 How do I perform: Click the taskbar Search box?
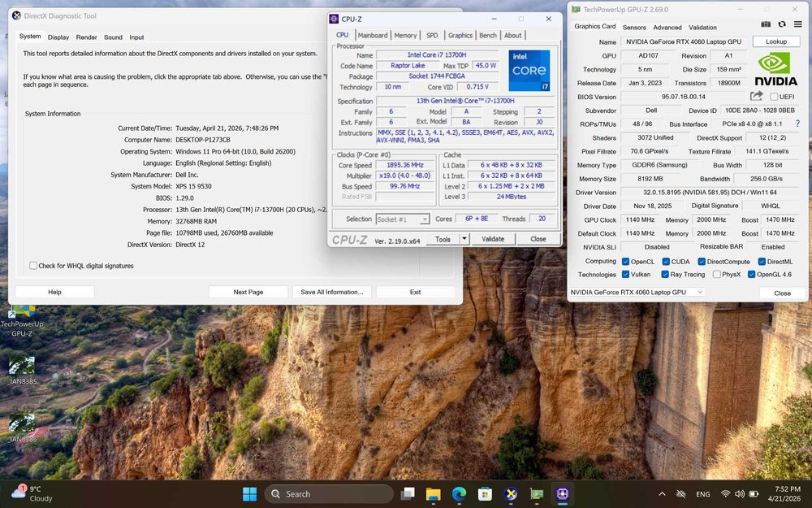point(330,494)
